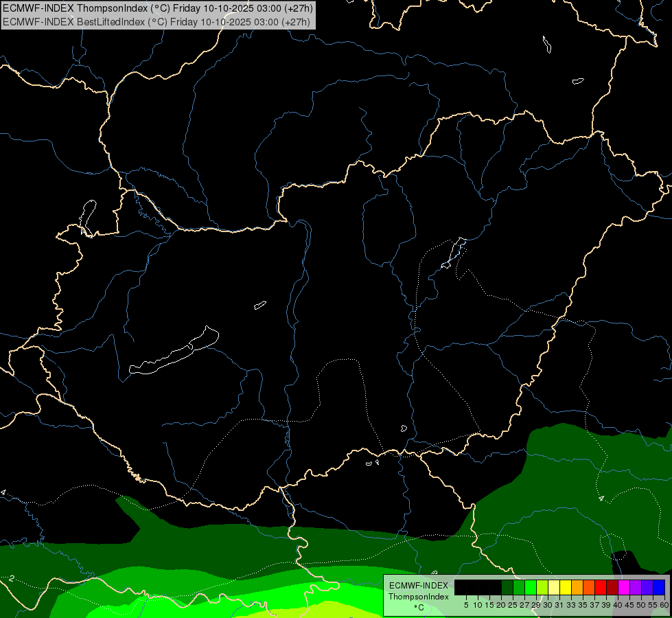This screenshot has height=618, width=672.
Task: Click the legend ECMWF-INDEX label
Action: click(x=419, y=586)
